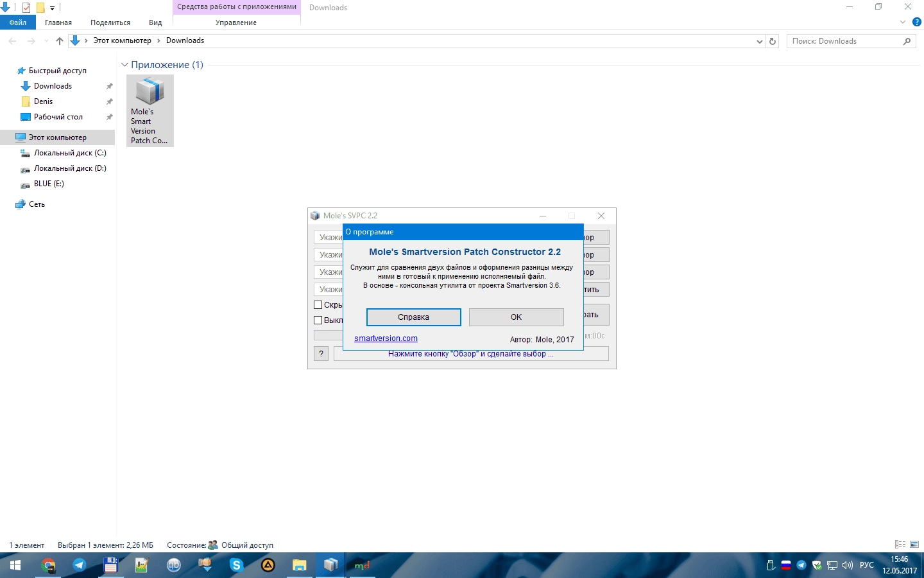Open qBittorrent from the taskbar

[x=174, y=565]
